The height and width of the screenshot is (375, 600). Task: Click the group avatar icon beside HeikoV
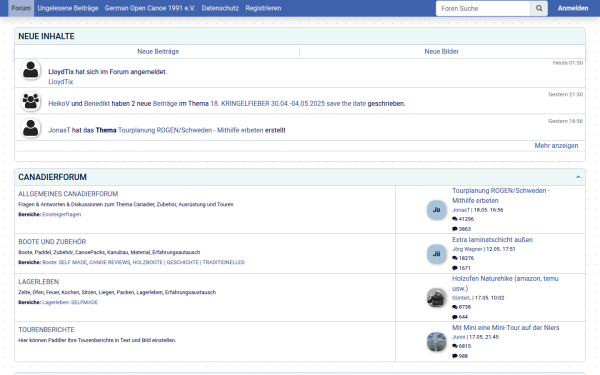click(x=31, y=101)
